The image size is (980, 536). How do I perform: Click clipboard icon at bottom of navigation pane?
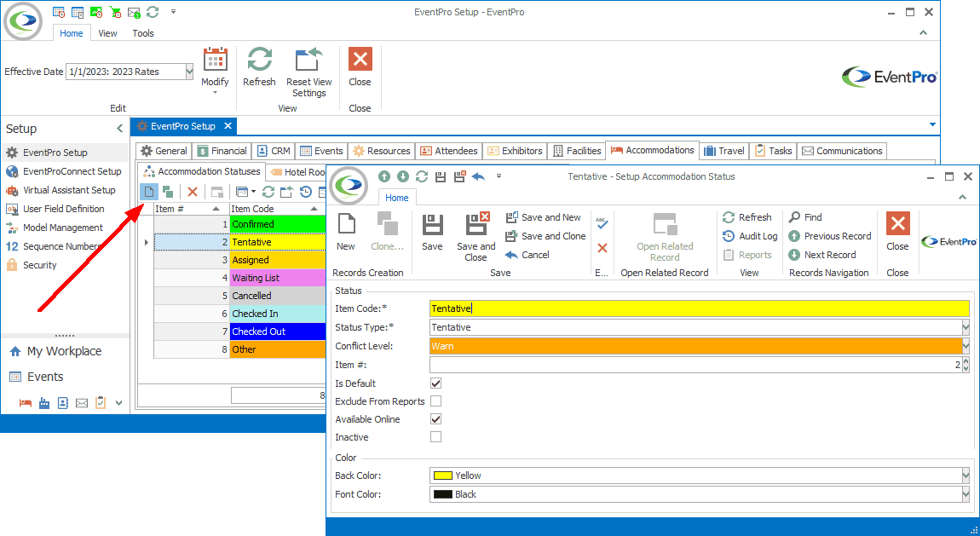pos(101,403)
